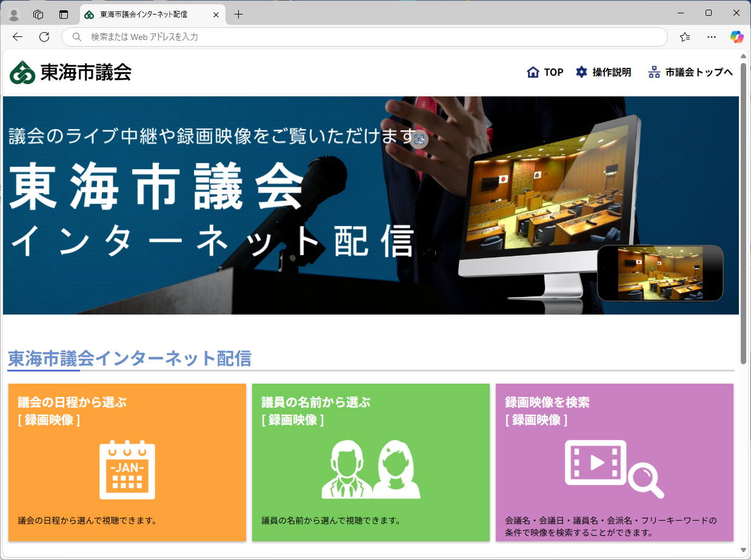This screenshot has width=751, height=560.
Task: Click scrollbar down arrow
Action: 744,550
